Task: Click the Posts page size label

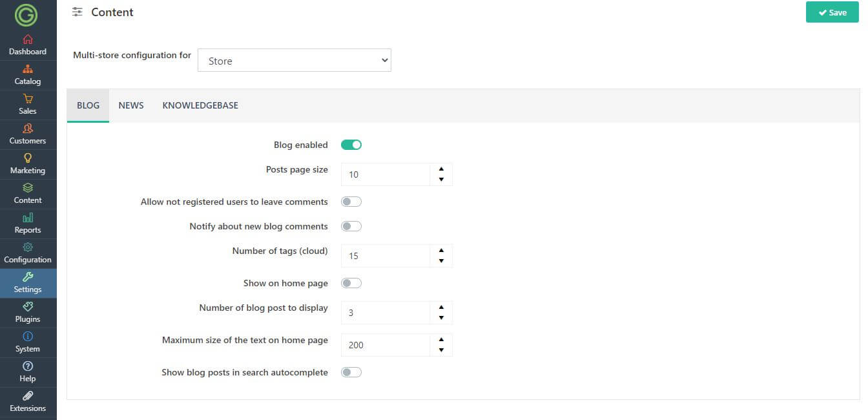Action: click(297, 170)
